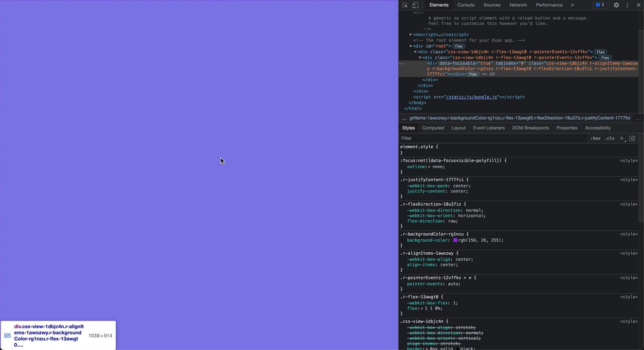Viewport: 644px width, 350px height.
Task: Switch to the Console tab
Action: pos(466,5)
